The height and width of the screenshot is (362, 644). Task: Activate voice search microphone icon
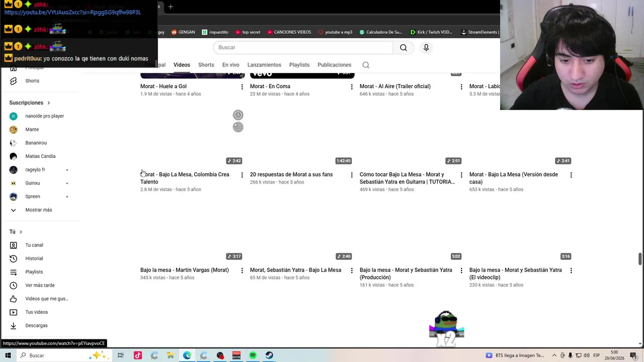[x=426, y=47]
